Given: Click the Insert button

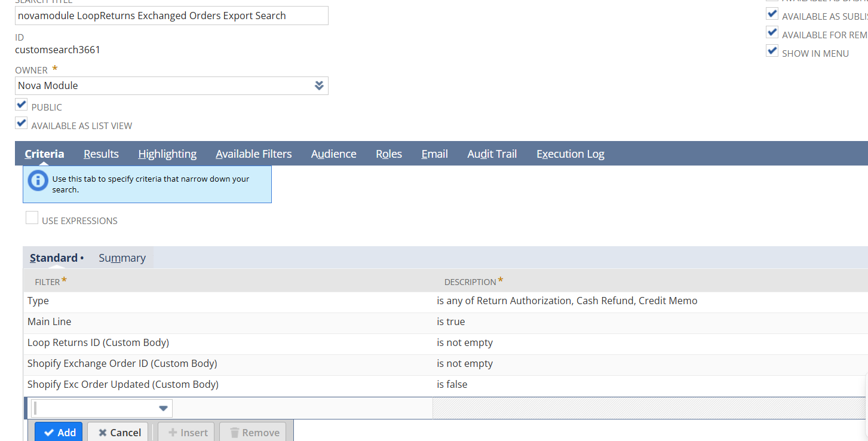Looking at the screenshot, I should pos(188,432).
